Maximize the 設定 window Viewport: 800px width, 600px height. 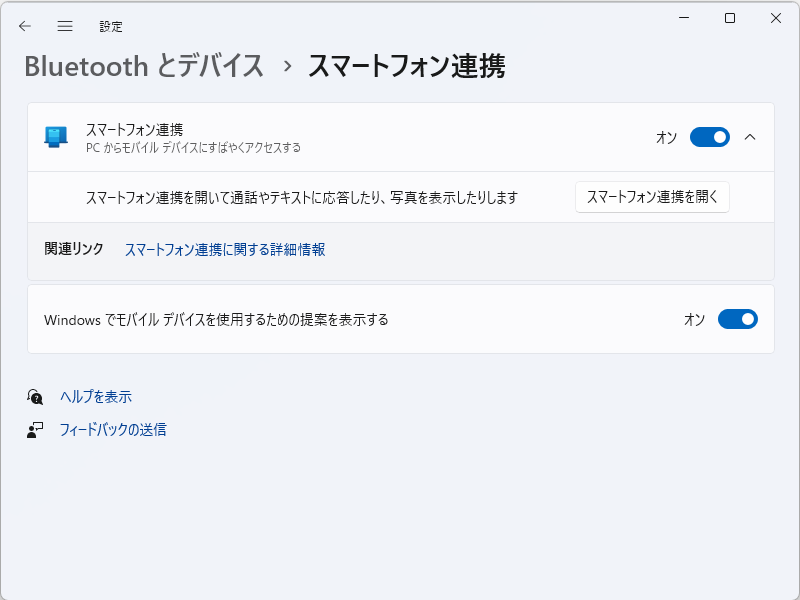731,18
